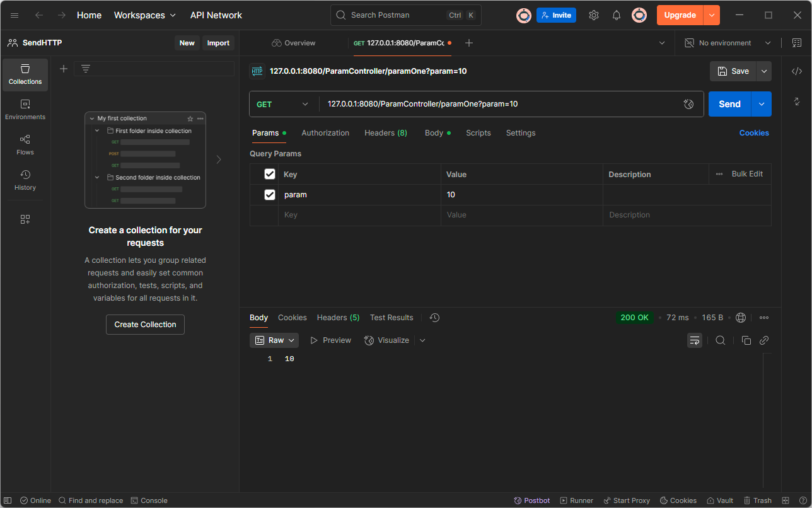Screen dimensions: 812x508
Task: Open the configure sidebar grid icon
Action: 25,219
